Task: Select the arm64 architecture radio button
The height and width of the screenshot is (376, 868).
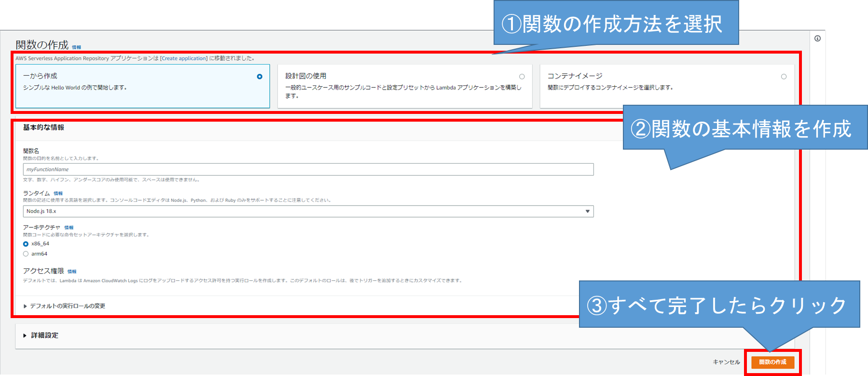Action: (x=26, y=254)
